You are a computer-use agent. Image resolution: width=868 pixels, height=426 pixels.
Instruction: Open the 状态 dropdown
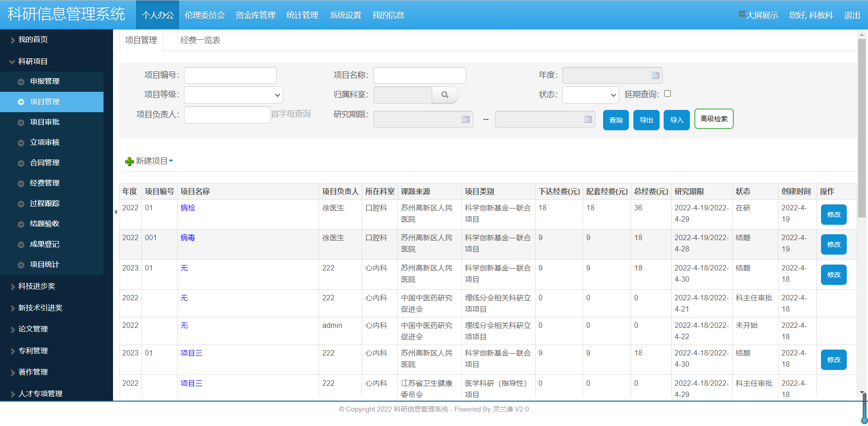590,95
